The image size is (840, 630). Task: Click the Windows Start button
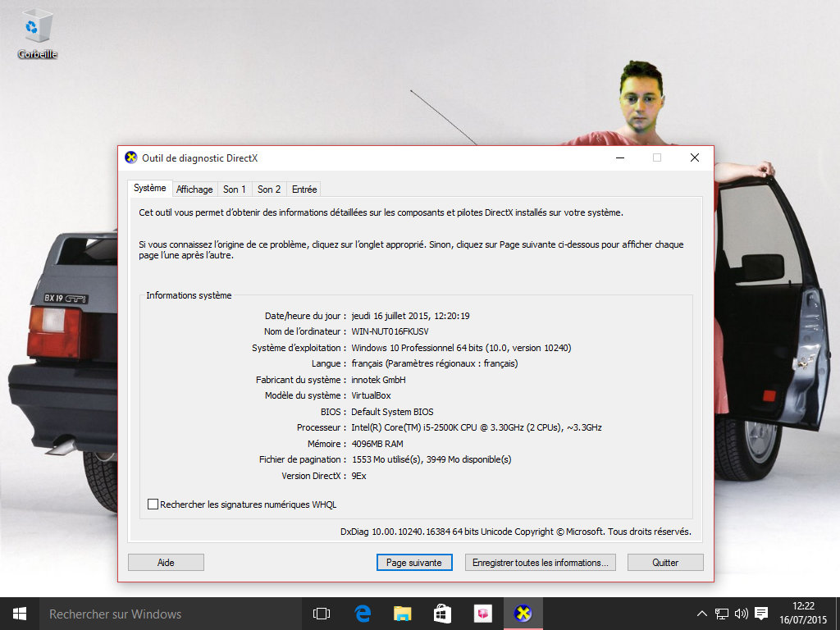click(x=17, y=613)
